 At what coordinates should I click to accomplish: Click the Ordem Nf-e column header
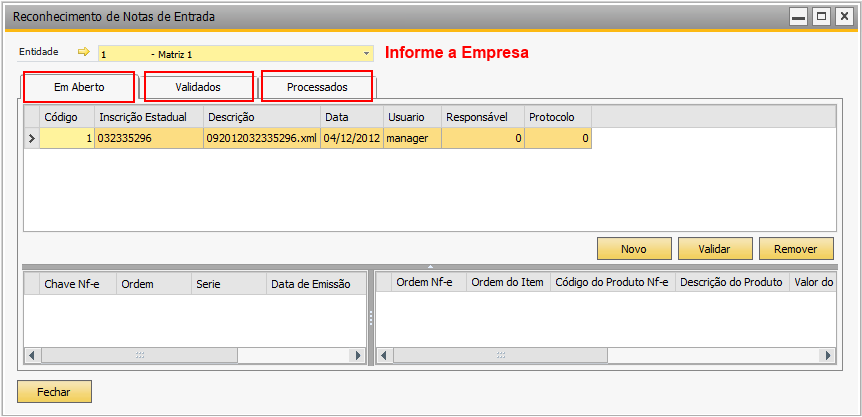click(428, 283)
